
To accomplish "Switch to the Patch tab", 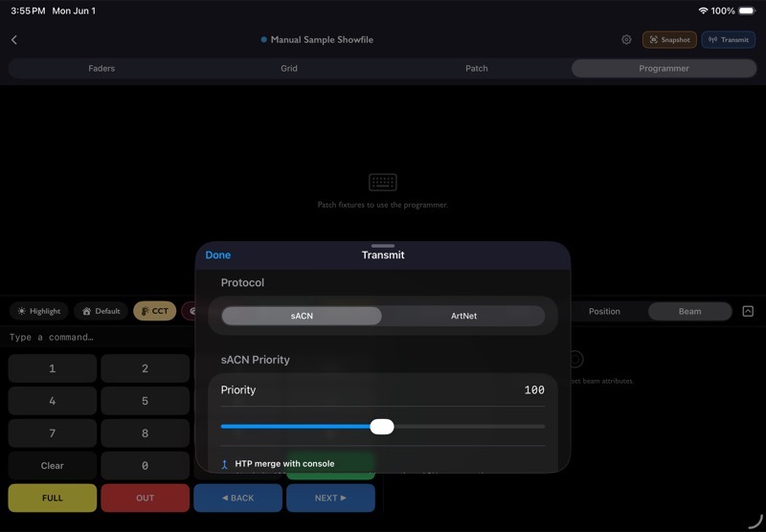I will tap(476, 68).
